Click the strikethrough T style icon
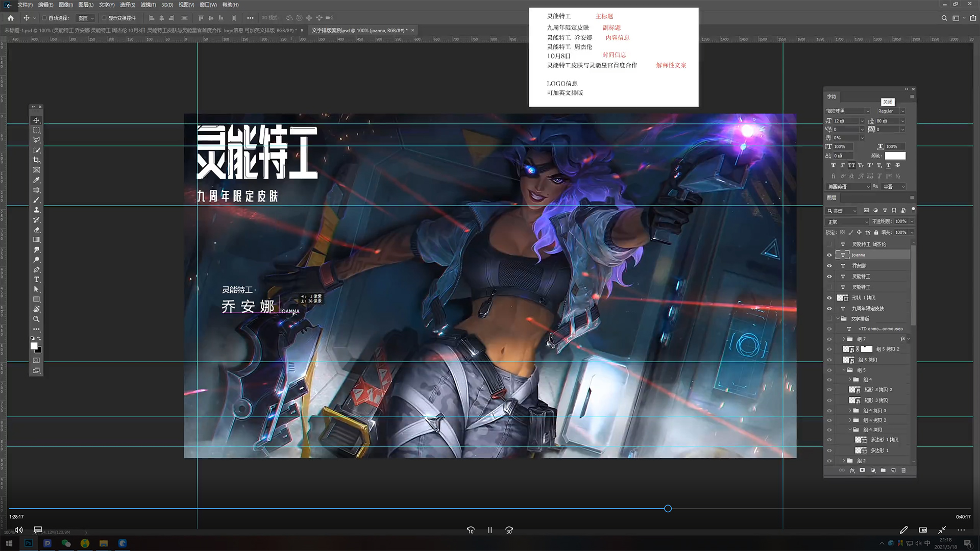The width and height of the screenshot is (980, 551). pos(898,166)
